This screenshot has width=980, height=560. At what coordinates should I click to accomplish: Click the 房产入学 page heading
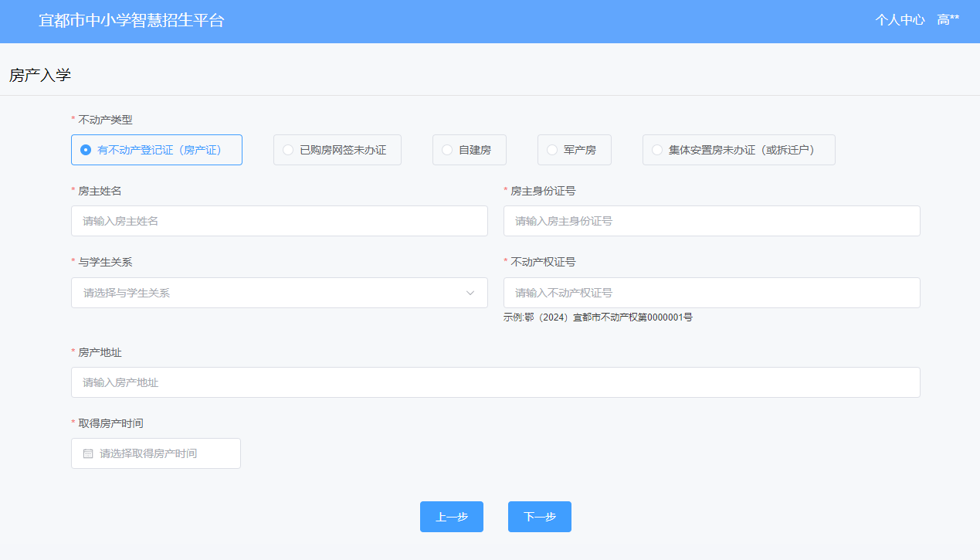40,75
